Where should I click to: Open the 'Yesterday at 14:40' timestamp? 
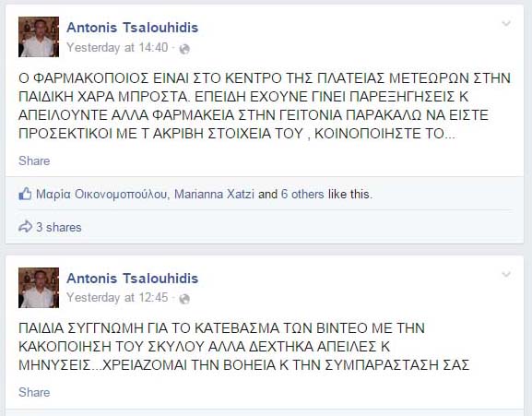[x=117, y=48]
